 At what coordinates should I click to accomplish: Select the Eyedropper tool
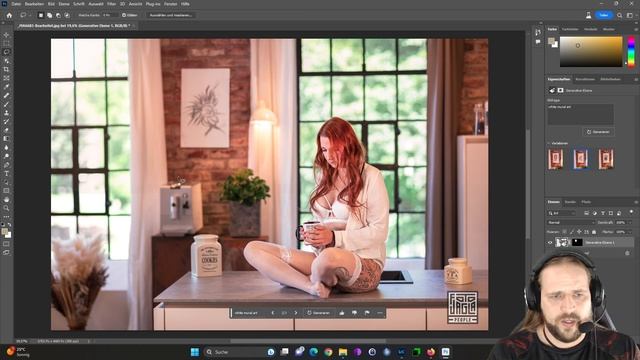point(6,87)
